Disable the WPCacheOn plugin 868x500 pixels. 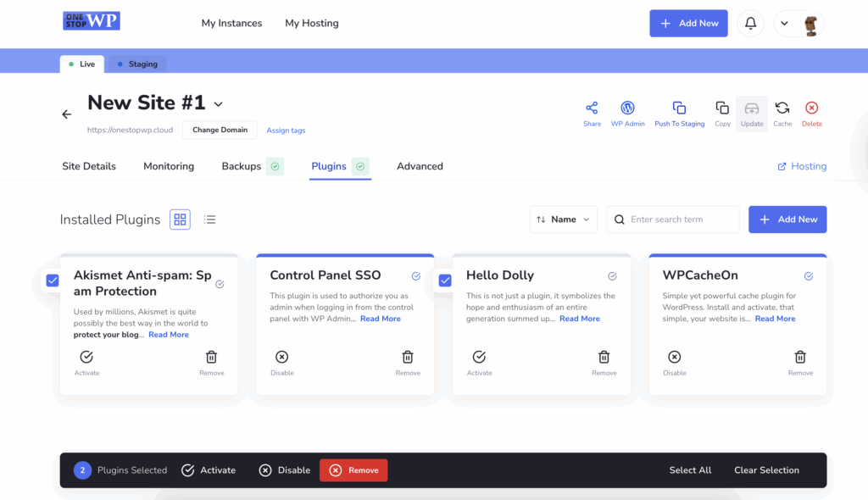pos(674,363)
